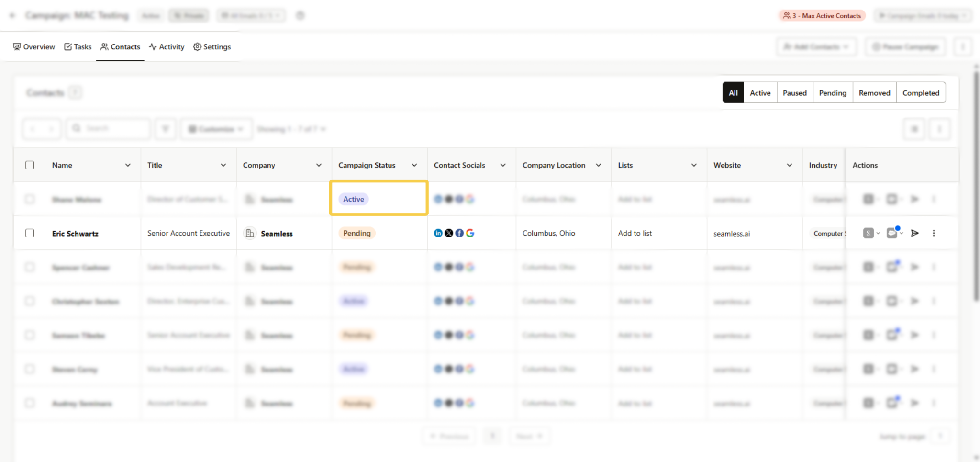Show All contacts filter
Viewport: 980px width, 462px height.
point(733,93)
